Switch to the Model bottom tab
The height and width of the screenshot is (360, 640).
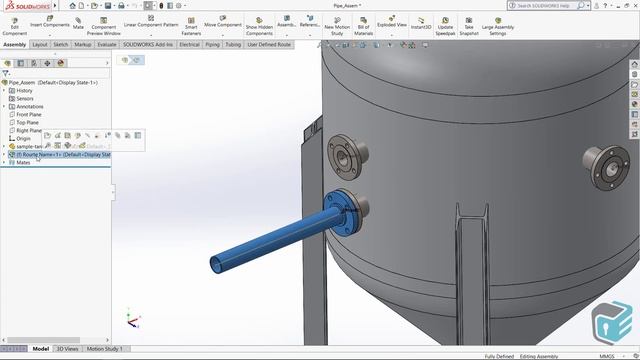pyautogui.click(x=41, y=349)
